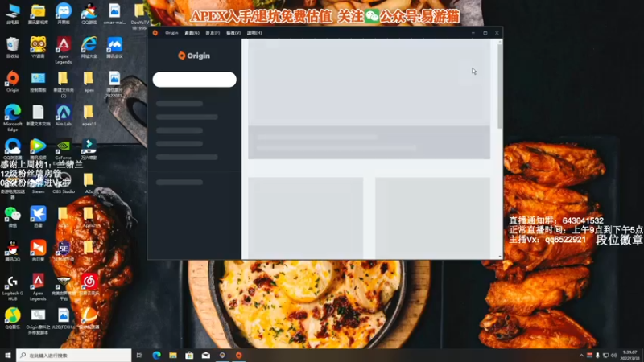
Task: Open File Explorer from the taskbar
Action: [x=173, y=355]
